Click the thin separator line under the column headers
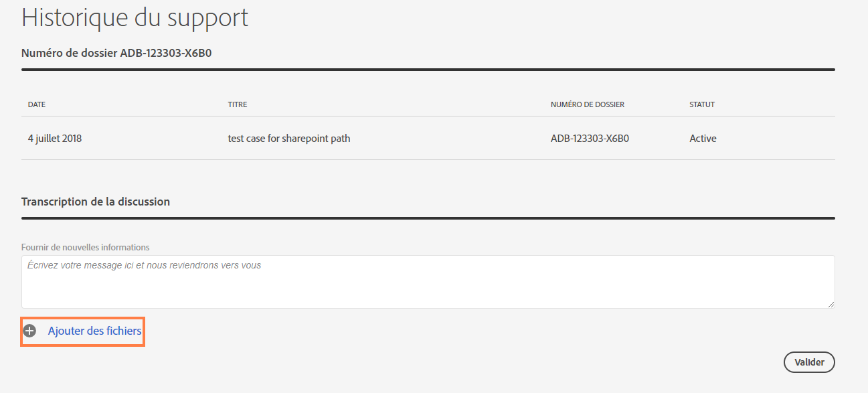Viewport: 868px width, 393px height. pyautogui.click(x=428, y=116)
